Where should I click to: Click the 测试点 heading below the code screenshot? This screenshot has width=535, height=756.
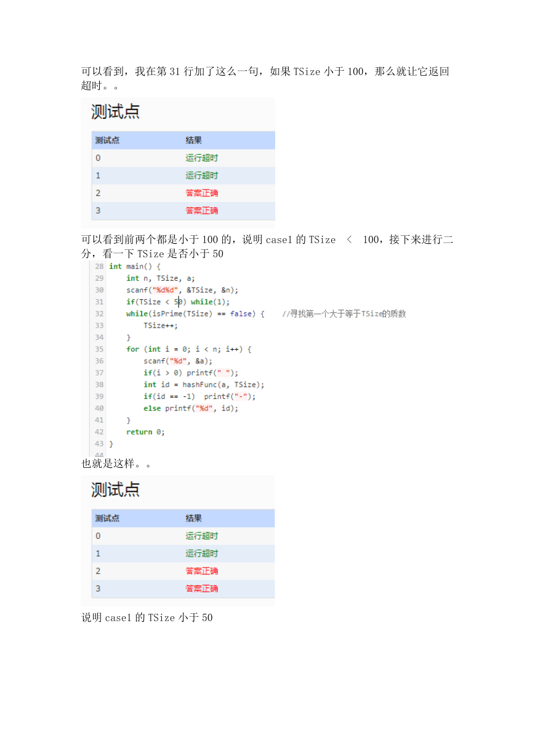(x=115, y=489)
